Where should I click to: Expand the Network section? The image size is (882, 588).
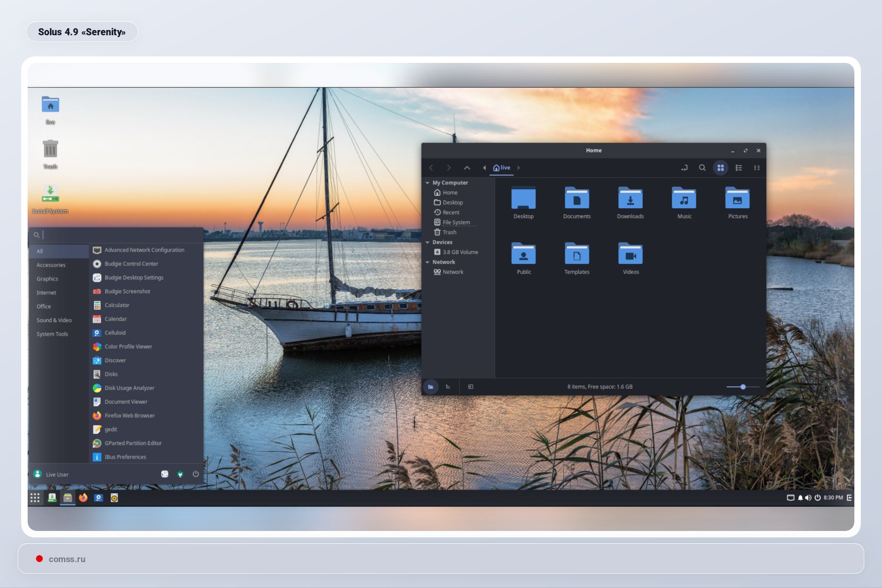click(427, 262)
